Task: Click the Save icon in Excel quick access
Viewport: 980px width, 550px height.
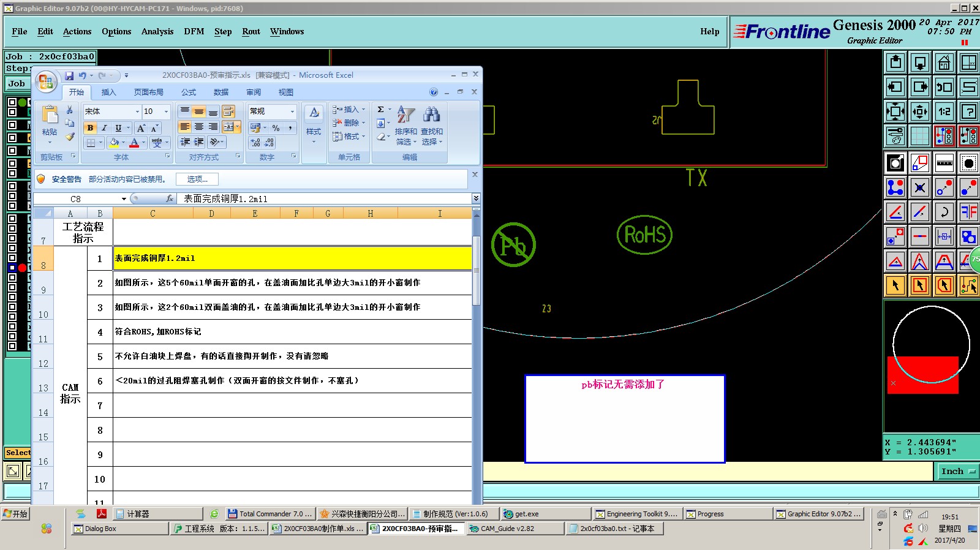Action: pyautogui.click(x=69, y=75)
